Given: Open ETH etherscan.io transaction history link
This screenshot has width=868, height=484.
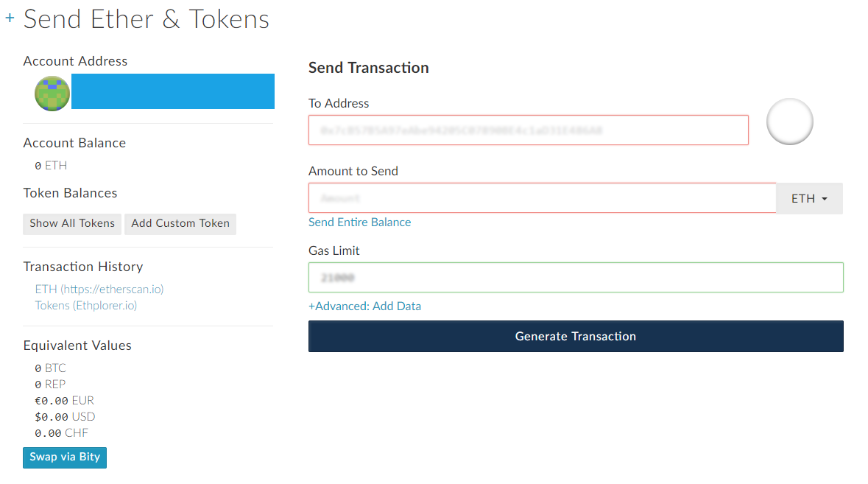Looking at the screenshot, I should (99, 289).
